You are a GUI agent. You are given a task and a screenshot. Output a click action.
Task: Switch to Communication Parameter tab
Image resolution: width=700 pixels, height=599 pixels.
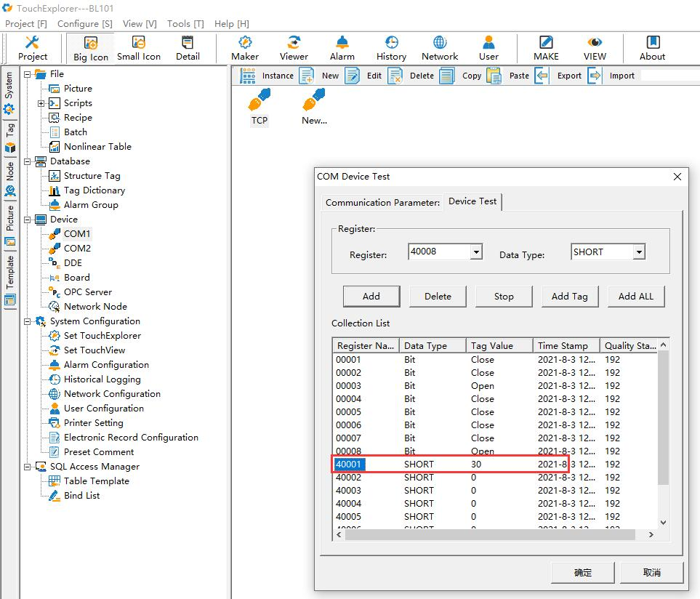pos(382,202)
